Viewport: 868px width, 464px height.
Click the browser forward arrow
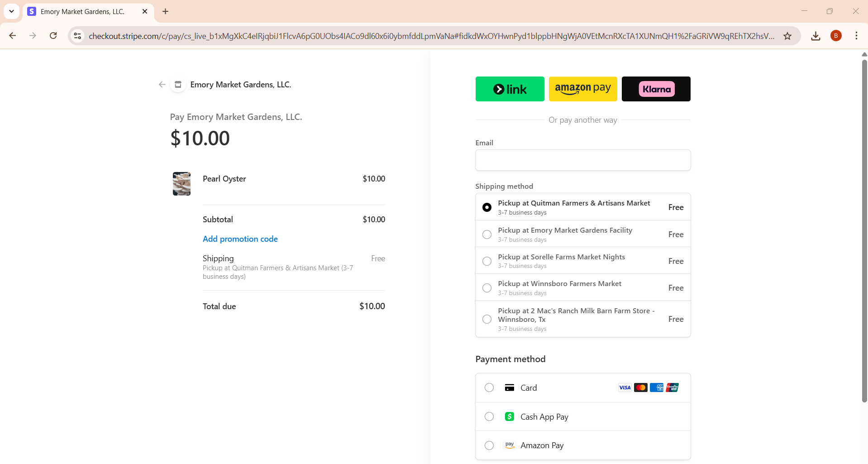33,36
